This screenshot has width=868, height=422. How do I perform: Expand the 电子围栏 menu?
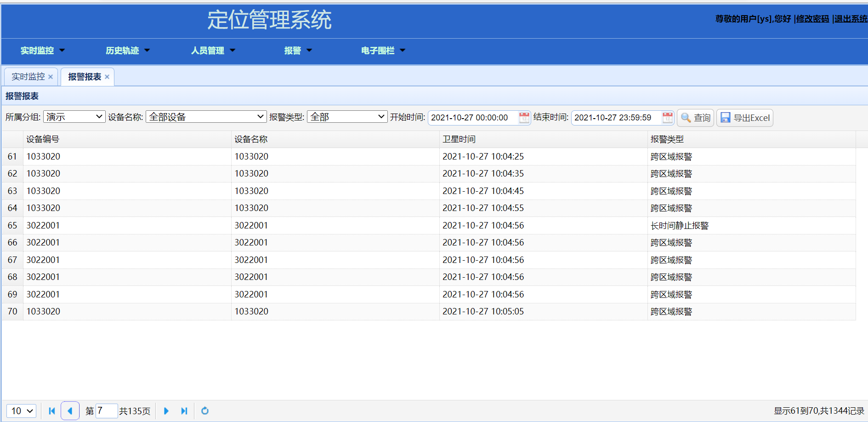(x=383, y=51)
